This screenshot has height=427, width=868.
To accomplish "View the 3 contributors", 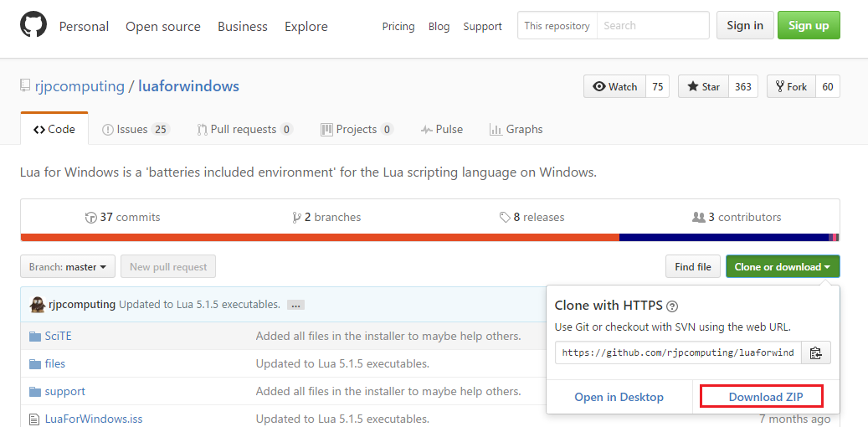I will click(x=737, y=217).
